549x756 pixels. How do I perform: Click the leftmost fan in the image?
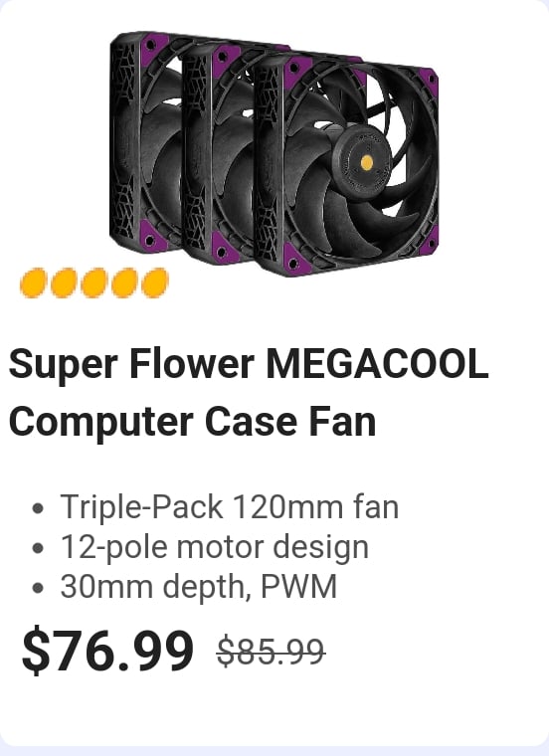[x=144, y=142]
